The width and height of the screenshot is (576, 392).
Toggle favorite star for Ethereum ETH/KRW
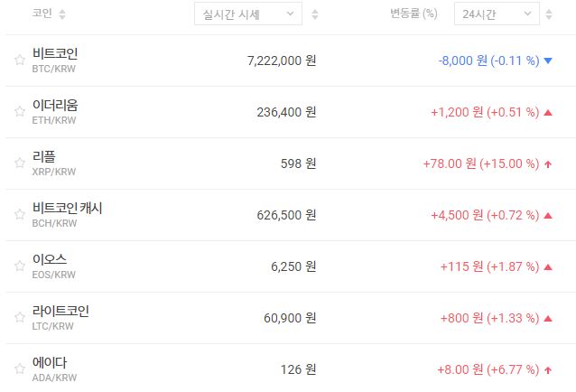(x=19, y=112)
